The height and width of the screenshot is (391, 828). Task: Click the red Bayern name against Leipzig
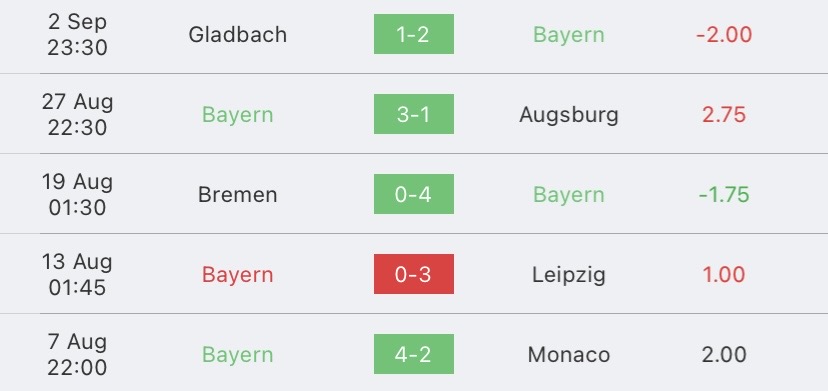[x=238, y=275]
